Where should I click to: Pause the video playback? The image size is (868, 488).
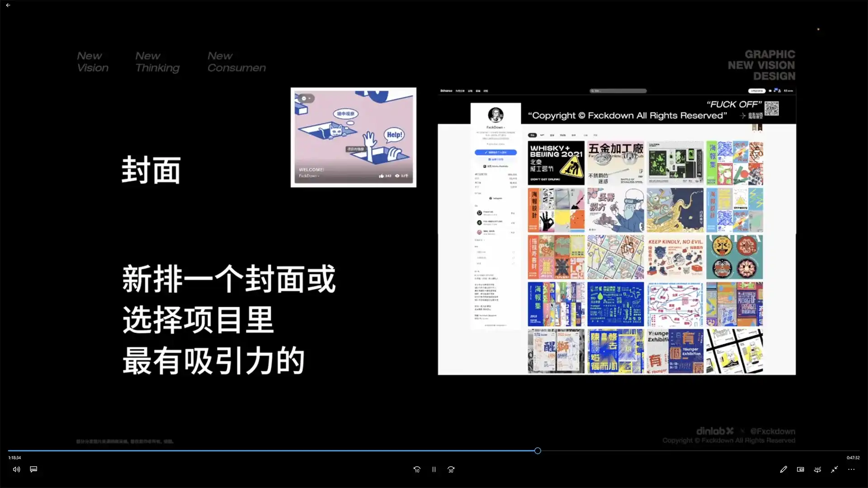(434, 469)
